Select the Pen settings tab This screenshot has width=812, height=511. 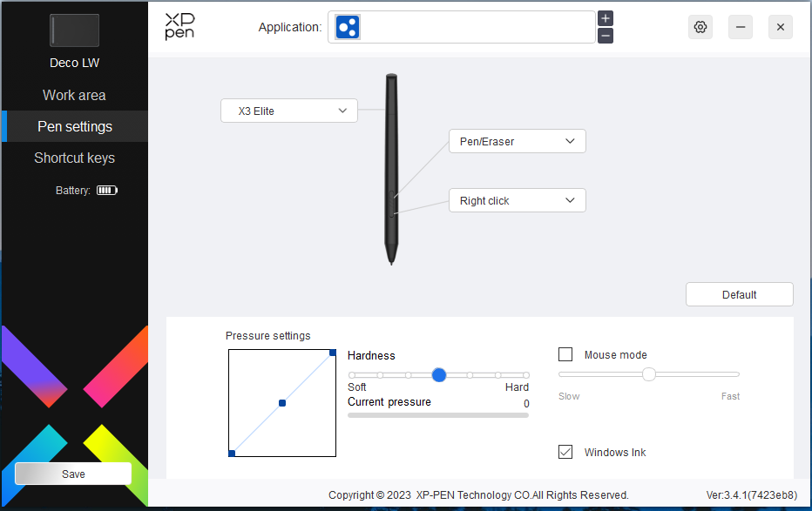click(75, 126)
